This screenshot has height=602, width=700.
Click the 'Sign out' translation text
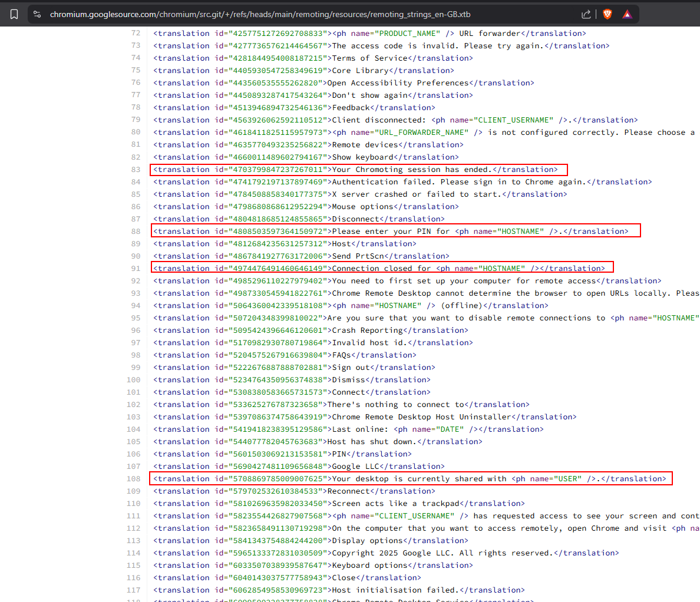351,368
